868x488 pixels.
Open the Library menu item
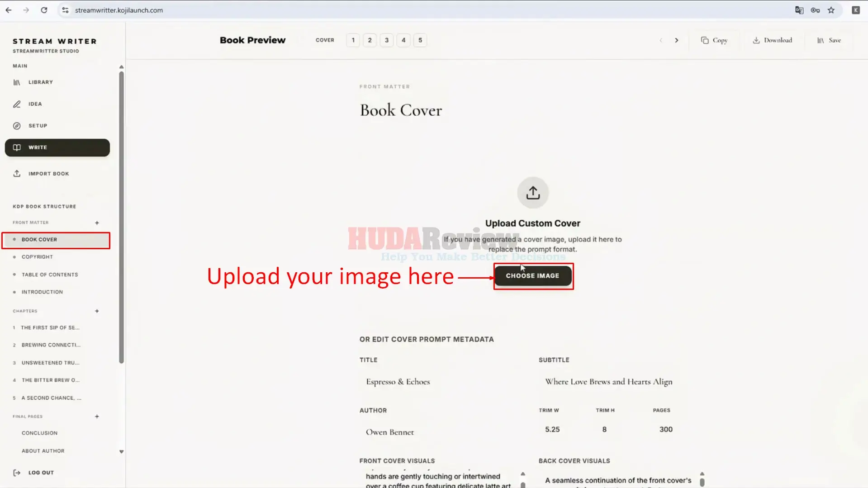(57, 82)
